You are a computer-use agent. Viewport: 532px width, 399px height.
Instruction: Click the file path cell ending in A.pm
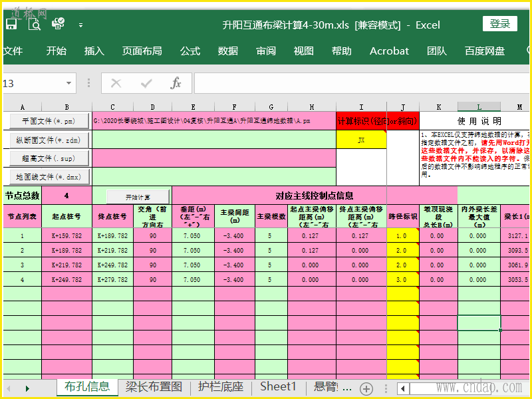pyautogui.click(x=214, y=121)
